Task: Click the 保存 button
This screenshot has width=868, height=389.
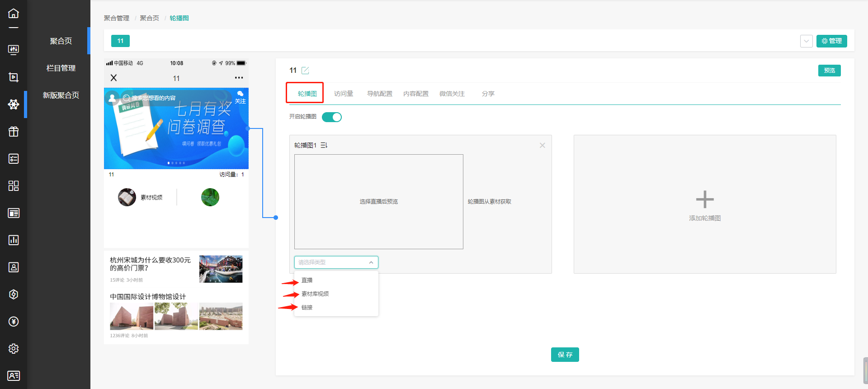Action: point(565,355)
